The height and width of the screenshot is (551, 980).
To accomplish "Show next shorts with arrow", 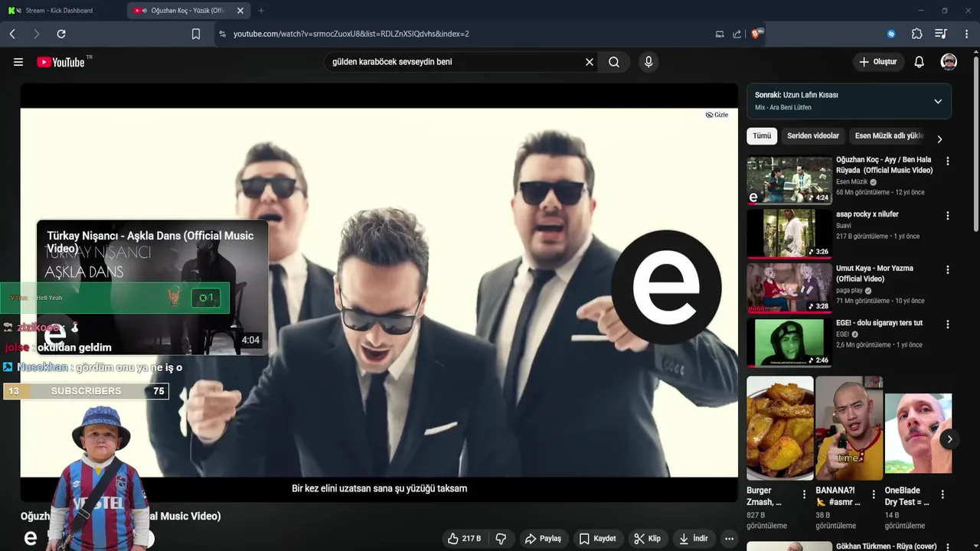I will pyautogui.click(x=949, y=439).
